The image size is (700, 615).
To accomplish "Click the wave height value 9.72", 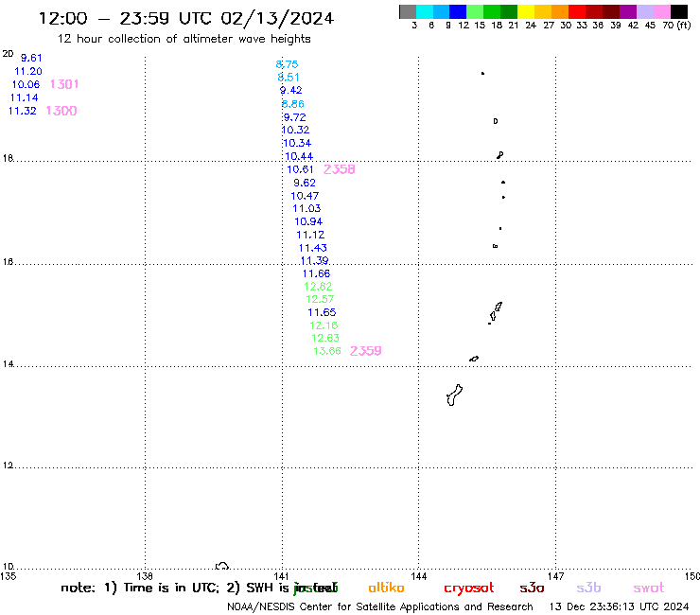I will (294, 117).
